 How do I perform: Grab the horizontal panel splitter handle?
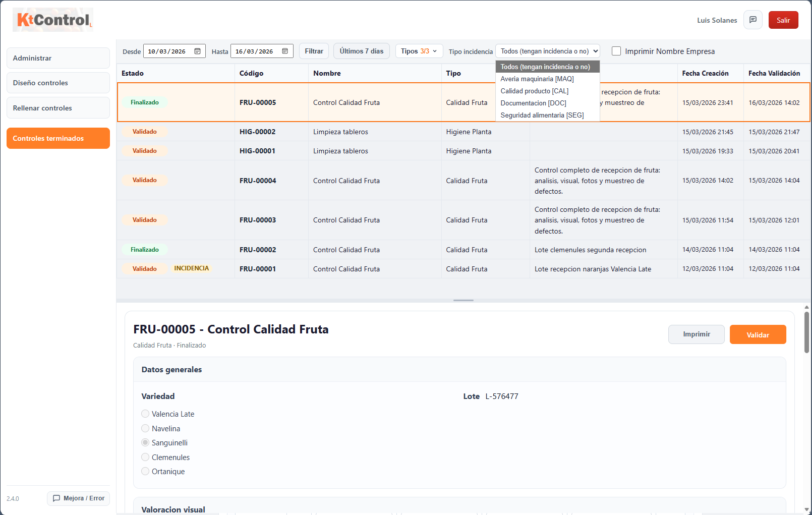(463, 301)
